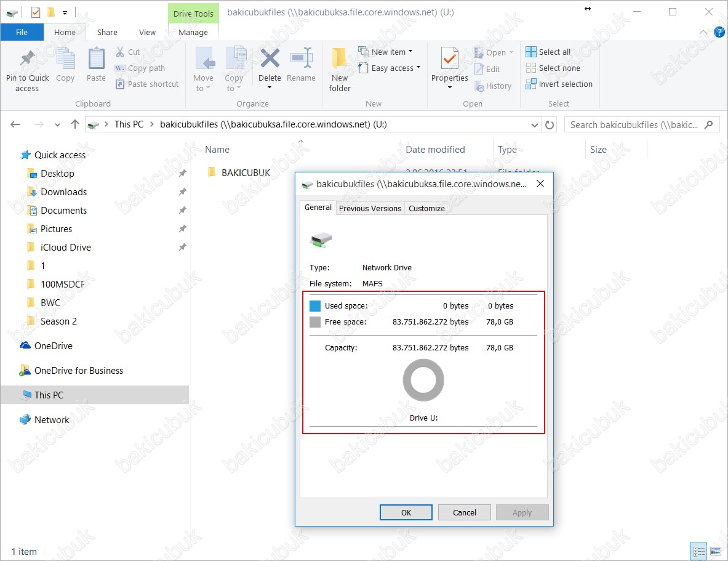Image resolution: width=728 pixels, height=561 pixels.
Task: Click the Back navigation arrow
Action: click(x=15, y=124)
